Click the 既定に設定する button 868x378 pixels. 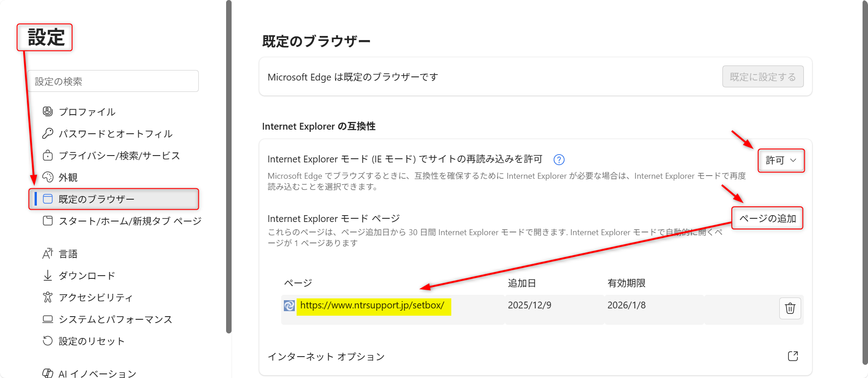click(x=762, y=77)
